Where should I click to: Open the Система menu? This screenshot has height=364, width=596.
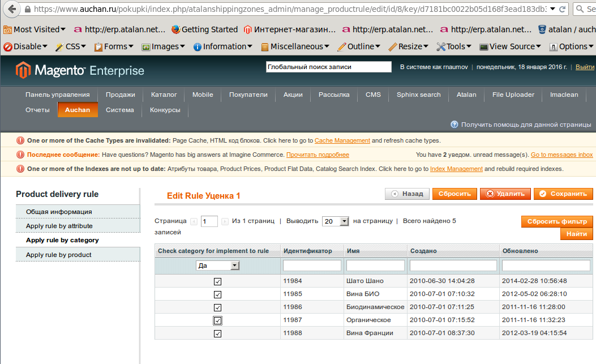coord(120,110)
